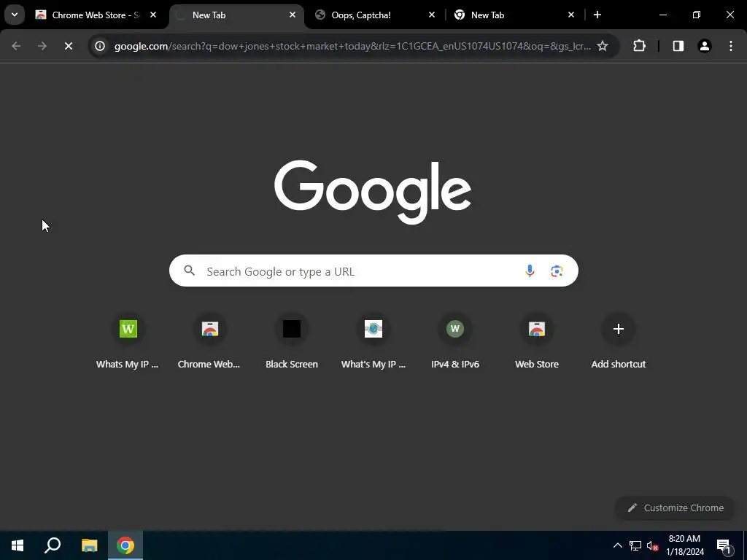Click the Google logo

(x=373, y=192)
